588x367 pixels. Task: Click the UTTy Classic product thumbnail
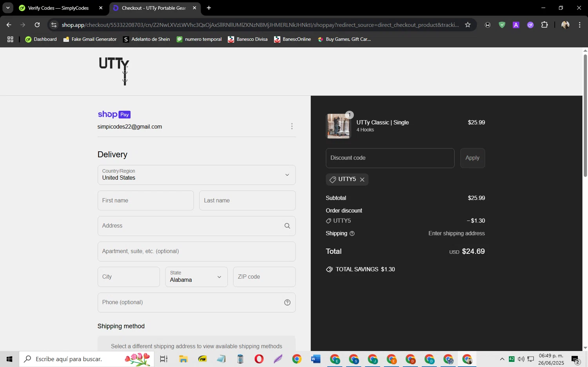338,126
